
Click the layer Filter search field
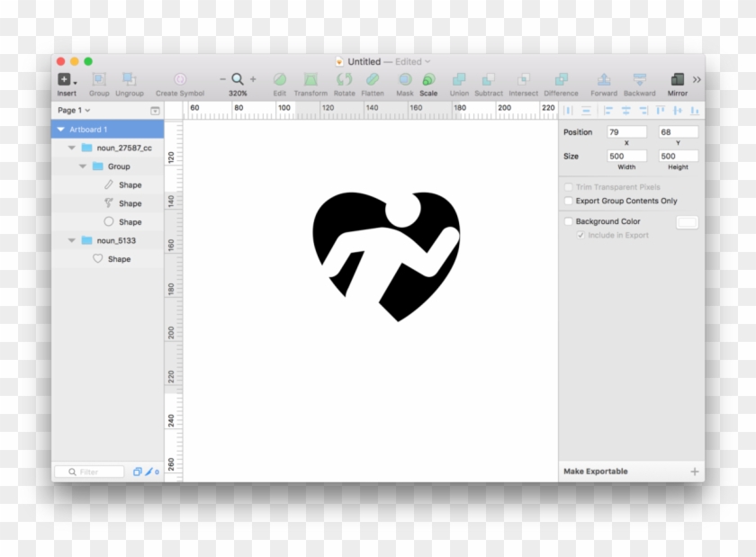point(90,472)
